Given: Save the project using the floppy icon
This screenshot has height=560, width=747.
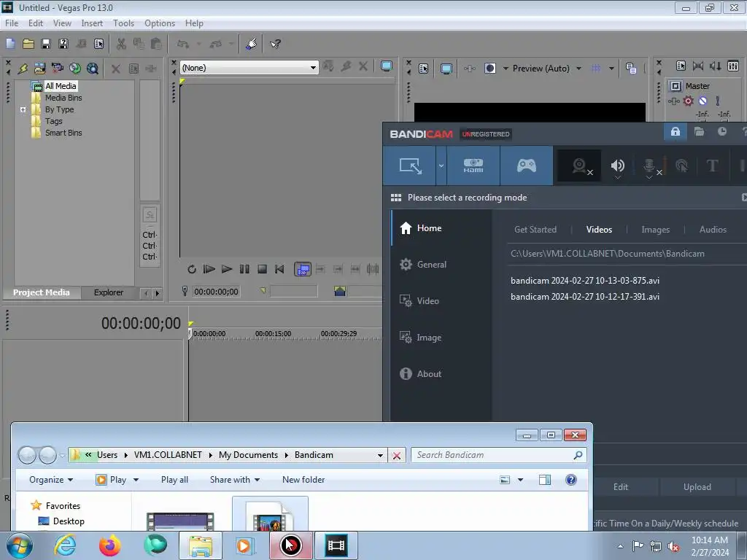Looking at the screenshot, I should pos(46,44).
